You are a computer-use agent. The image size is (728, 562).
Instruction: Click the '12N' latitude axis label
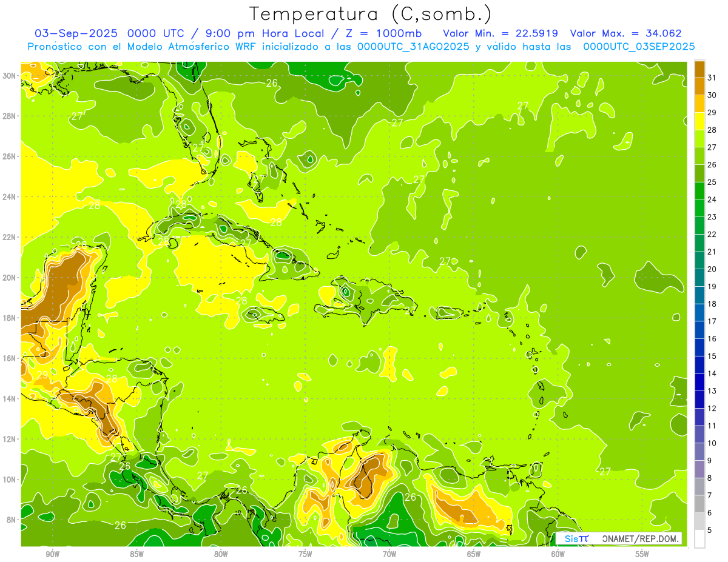[10, 439]
